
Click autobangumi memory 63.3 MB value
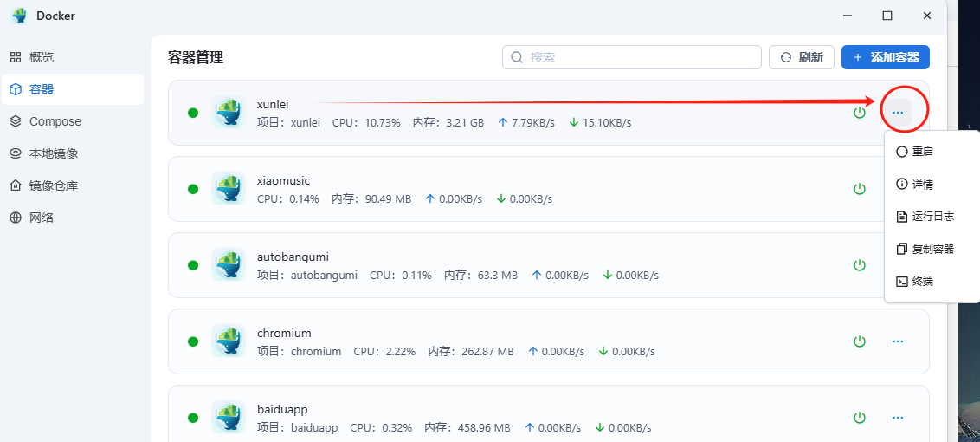tap(497, 275)
